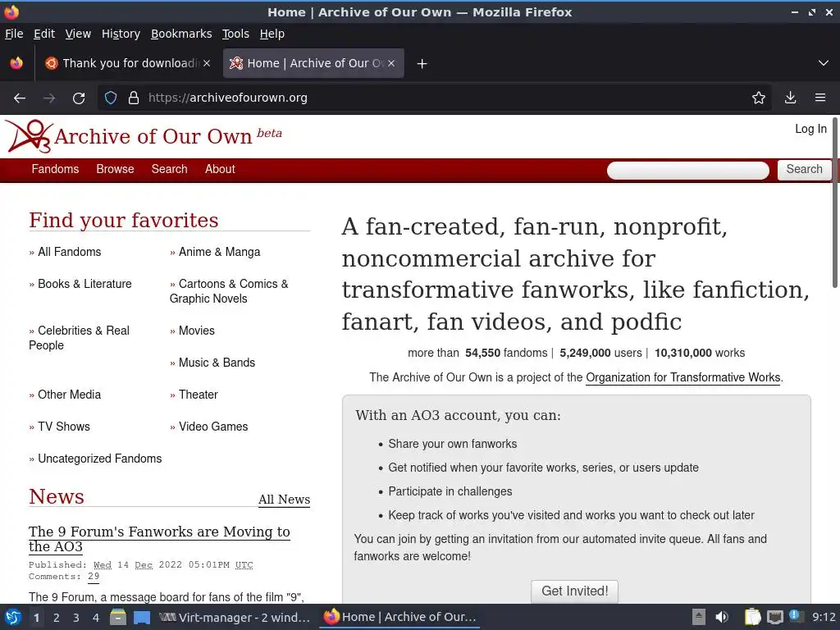
Task: Switch to the 'Thank you for downloading' tab
Action: tap(127, 63)
